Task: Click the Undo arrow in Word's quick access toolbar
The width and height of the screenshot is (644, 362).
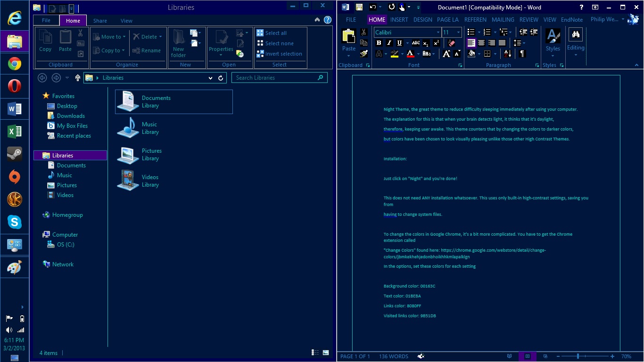Action: [373, 7]
